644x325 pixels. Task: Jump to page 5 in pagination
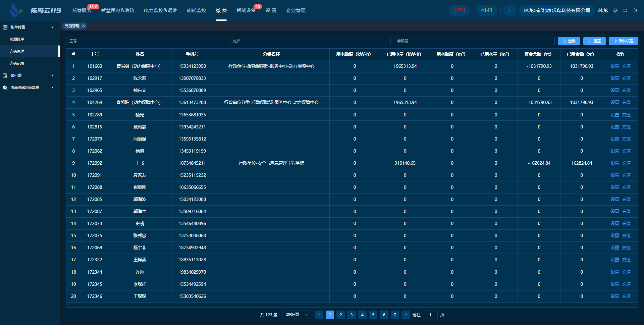pos(373,315)
